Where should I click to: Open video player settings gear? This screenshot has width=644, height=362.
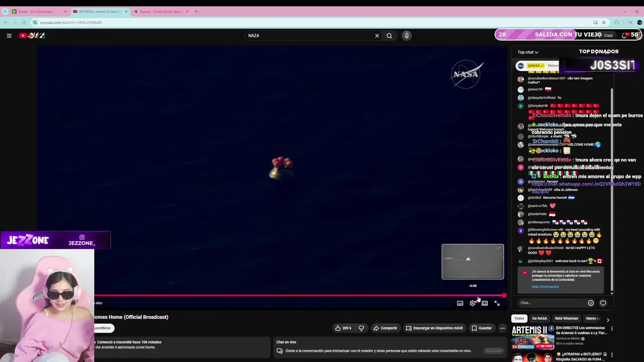[472, 303]
